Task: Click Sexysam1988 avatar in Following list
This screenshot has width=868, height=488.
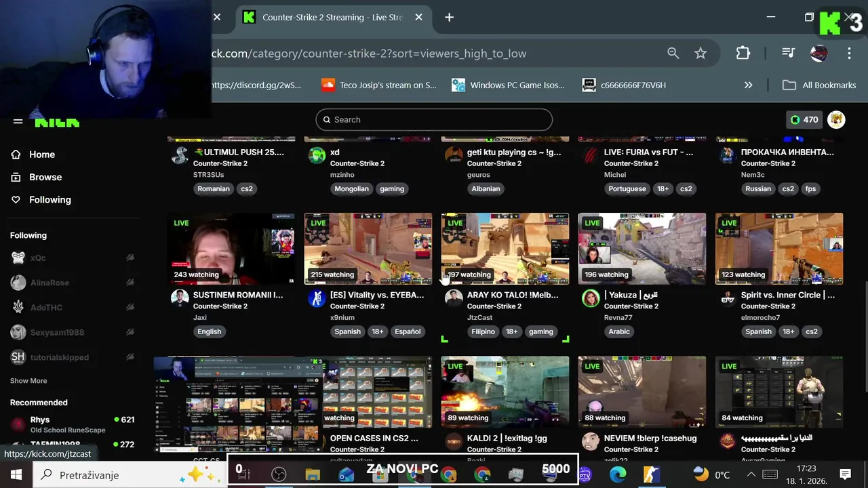Action: (x=18, y=332)
